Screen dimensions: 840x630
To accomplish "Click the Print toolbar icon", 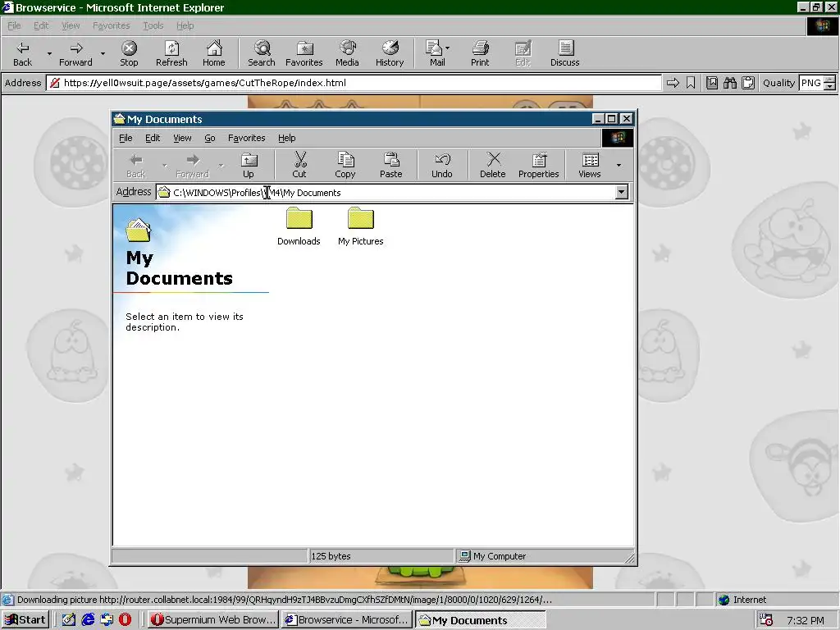I will (x=480, y=53).
